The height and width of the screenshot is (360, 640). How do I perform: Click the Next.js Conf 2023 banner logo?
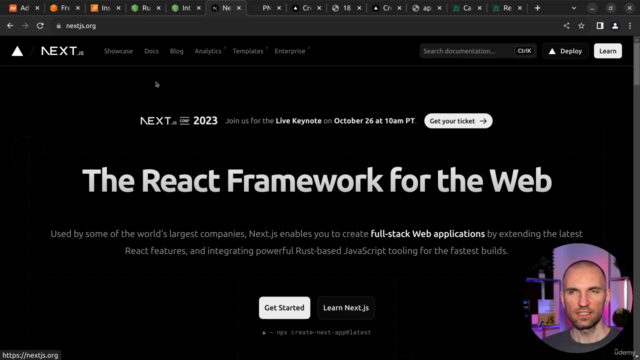point(179,121)
